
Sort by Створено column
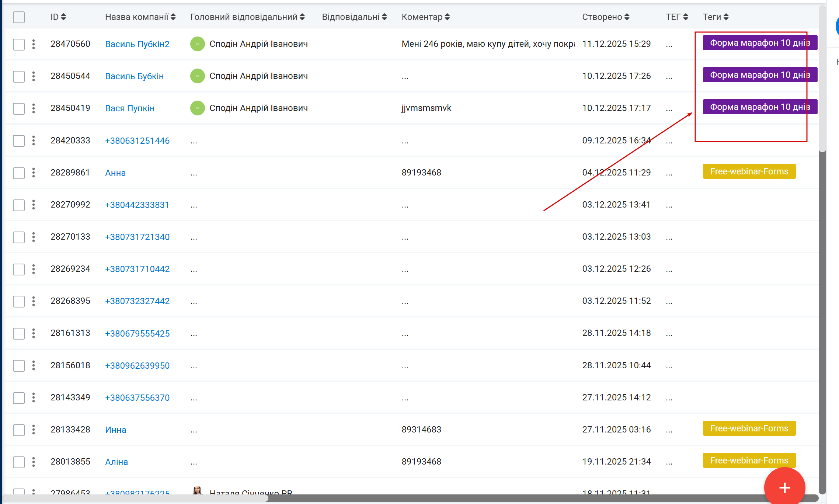click(x=627, y=17)
